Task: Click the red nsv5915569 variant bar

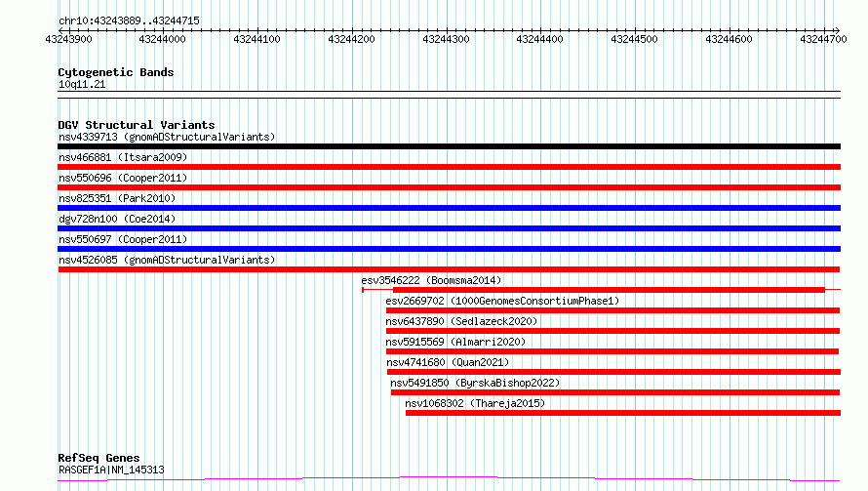Action: coord(612,351)
